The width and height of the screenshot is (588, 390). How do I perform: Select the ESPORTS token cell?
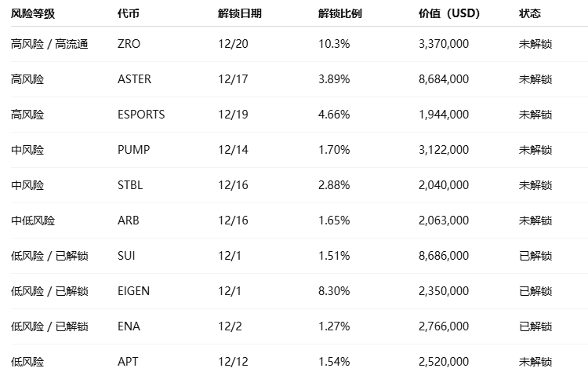coord(141,115)
